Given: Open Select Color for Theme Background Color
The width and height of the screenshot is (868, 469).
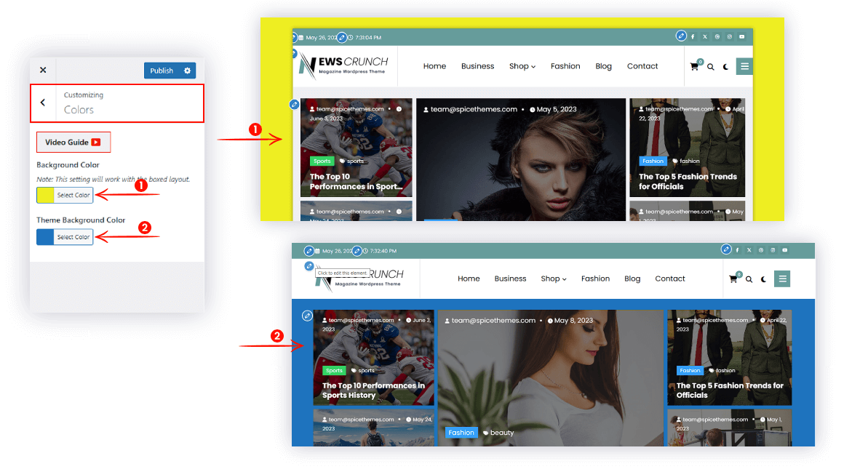Looking at the screenshot, I should (x=73, y=237).
